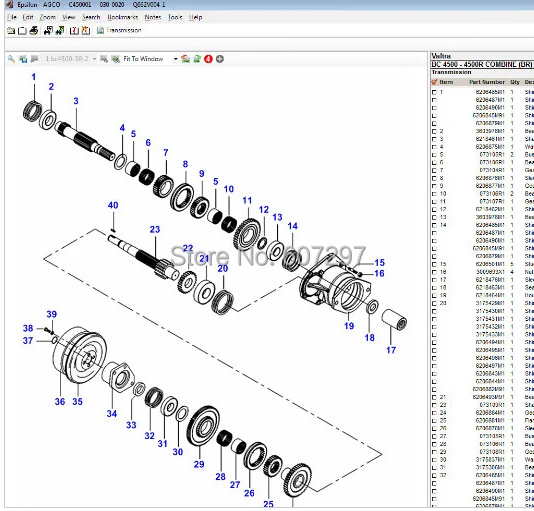Click the image icon right of zoom dropdown
This screenshot has height=511, width=534.
tap(186, 59)
